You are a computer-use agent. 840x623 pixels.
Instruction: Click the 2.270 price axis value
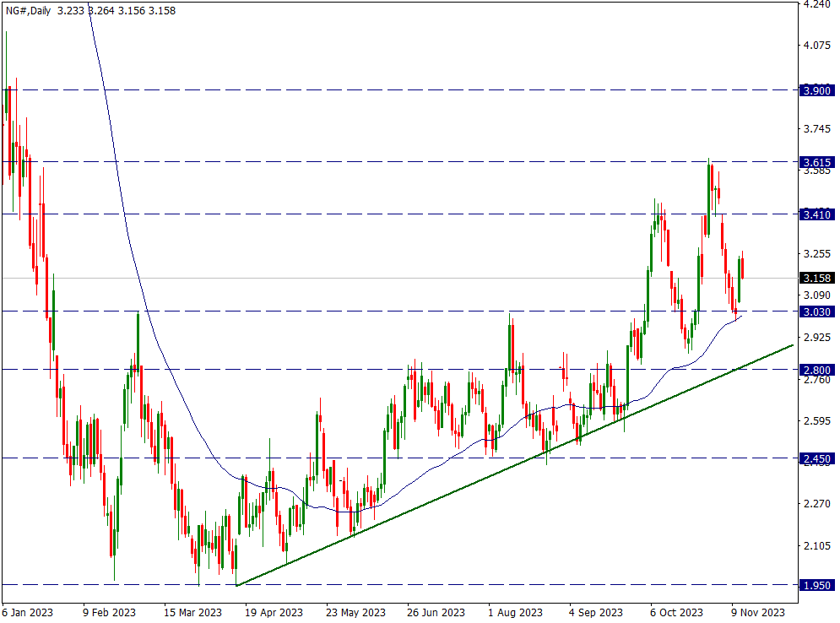coord(816,503)
